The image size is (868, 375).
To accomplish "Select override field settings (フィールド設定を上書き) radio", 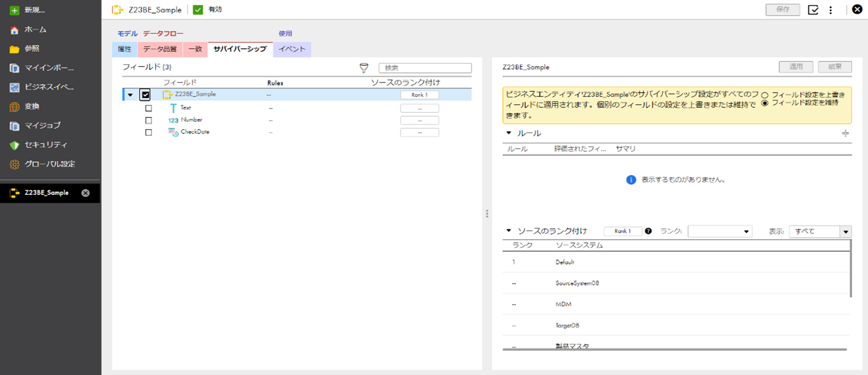I will coord(765,95).
